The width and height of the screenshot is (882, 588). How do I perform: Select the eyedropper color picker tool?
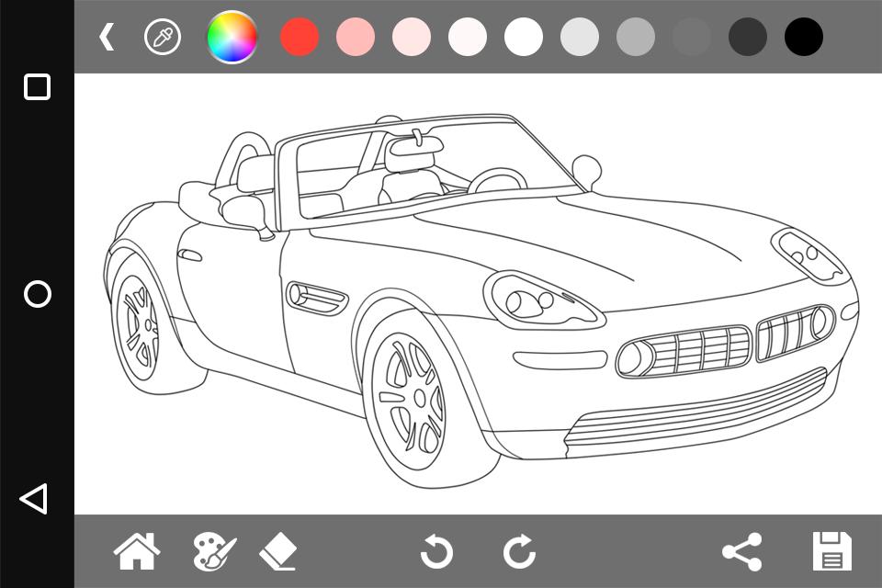pos(163,37)
